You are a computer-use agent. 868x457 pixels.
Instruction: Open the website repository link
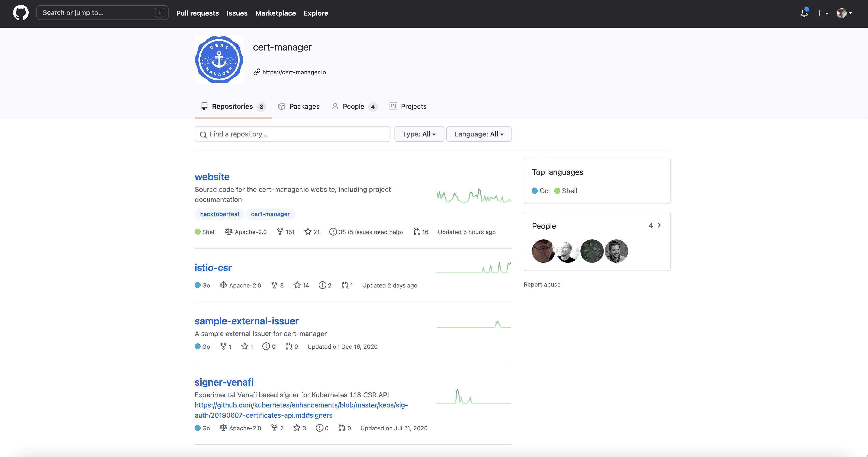[212, 177]
